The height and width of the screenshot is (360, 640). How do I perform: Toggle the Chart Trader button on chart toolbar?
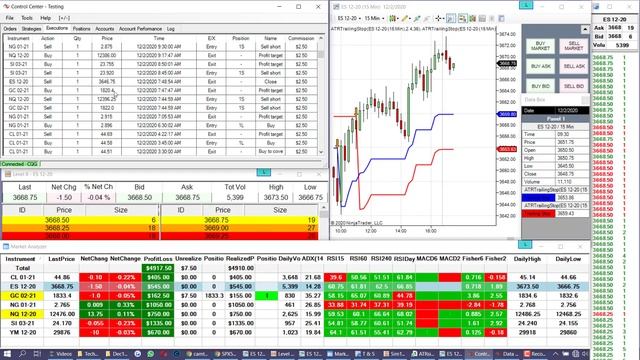tap(462, 18)
